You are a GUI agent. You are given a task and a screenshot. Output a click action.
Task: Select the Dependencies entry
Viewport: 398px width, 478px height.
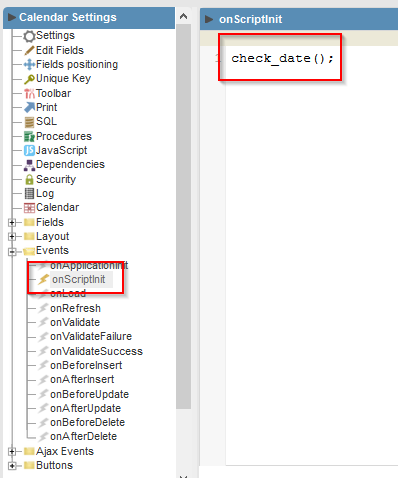[x=70, y=164]
